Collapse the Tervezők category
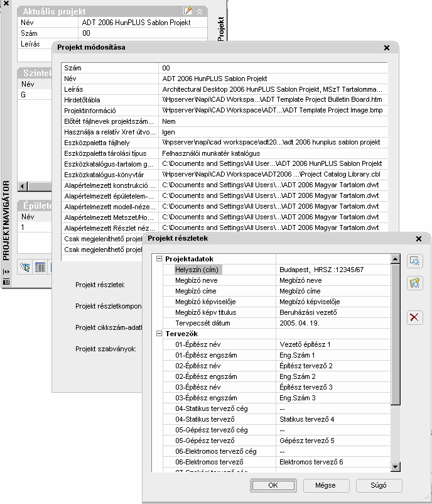This screenshot has width=432, height=504. (x=159, y=333)
